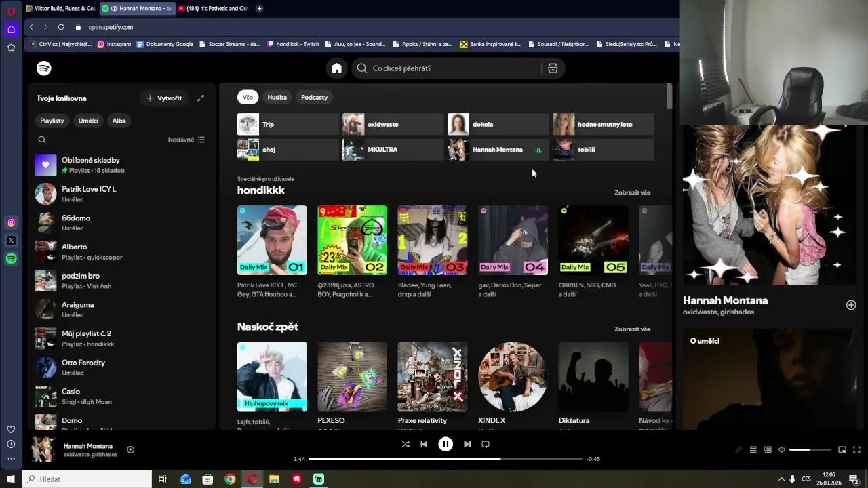
Task: Open Browse icon in search bar
Action: click(553, 68)
